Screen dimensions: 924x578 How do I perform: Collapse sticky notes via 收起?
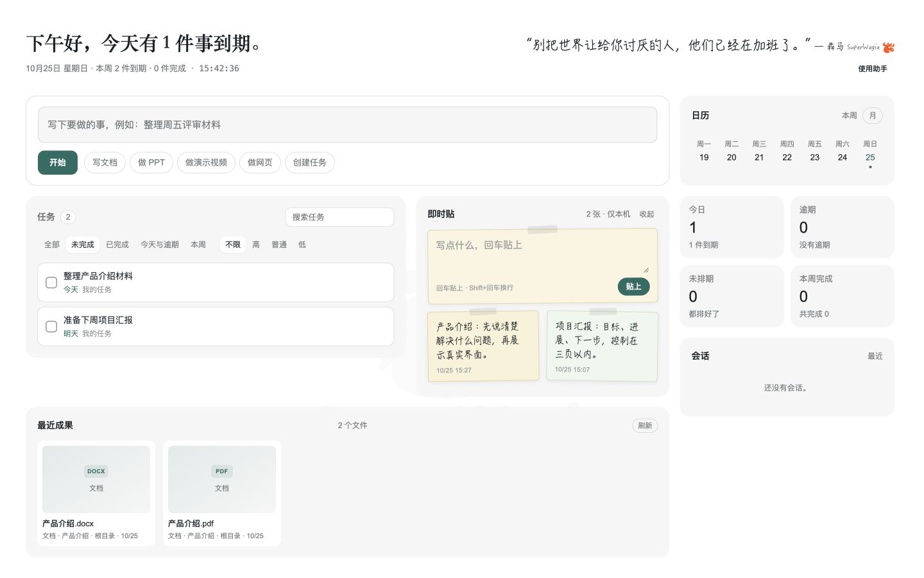point(647,214)
